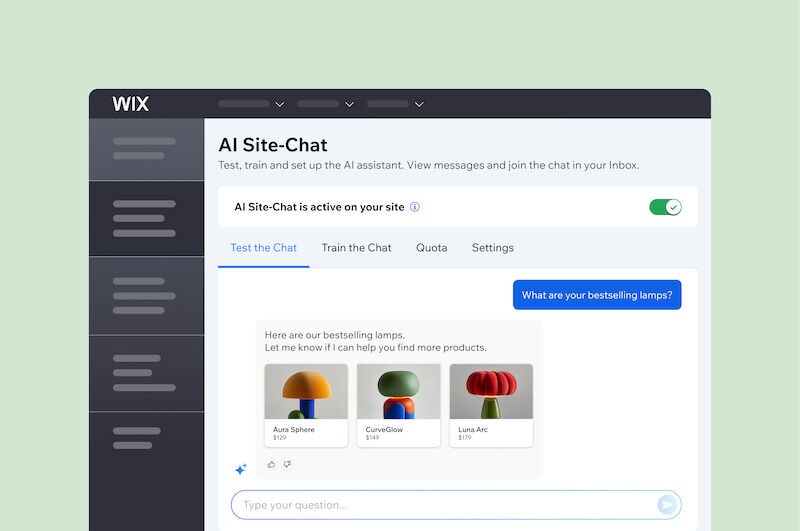Switch to the Train the Chat tab
800x531 pixels.
tap(356, 248)
